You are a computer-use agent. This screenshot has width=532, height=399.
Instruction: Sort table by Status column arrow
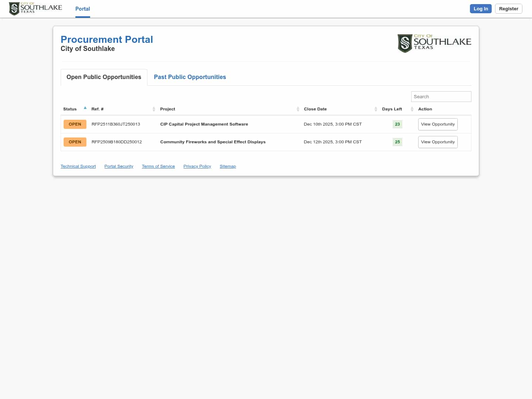pos(85,108)
